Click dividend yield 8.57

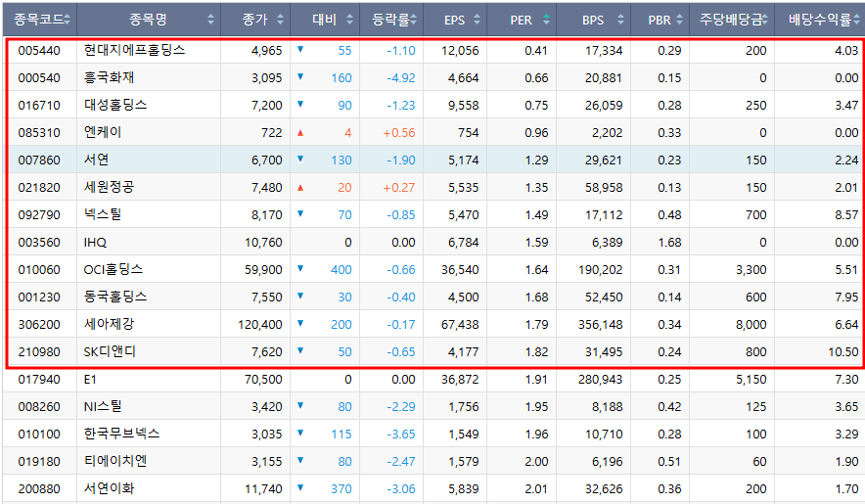pos(846,214)
